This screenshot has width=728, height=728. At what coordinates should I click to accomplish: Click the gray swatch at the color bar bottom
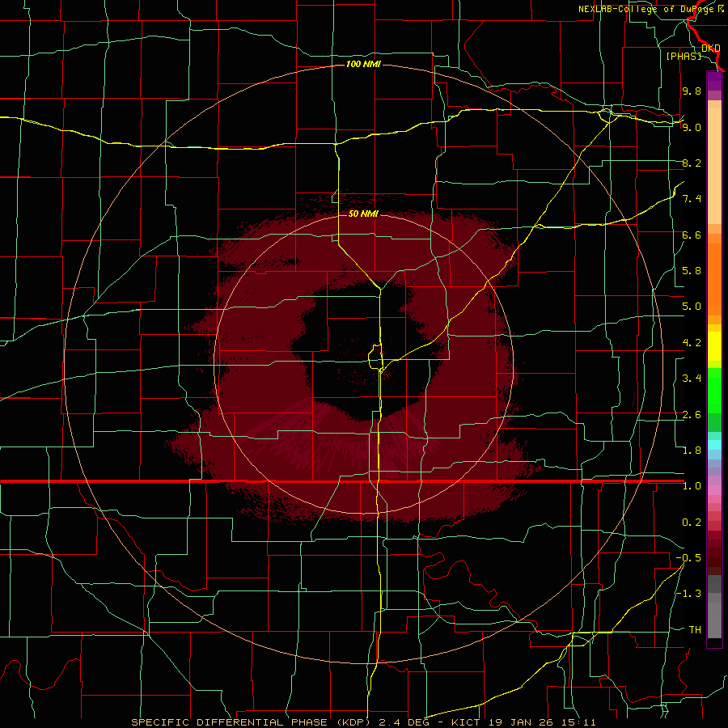714,622
